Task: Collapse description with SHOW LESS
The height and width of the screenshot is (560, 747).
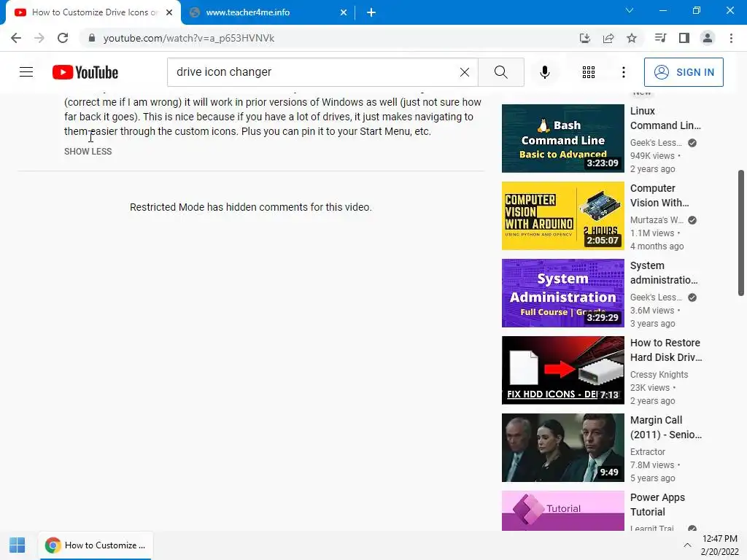Action: point(88,152)
